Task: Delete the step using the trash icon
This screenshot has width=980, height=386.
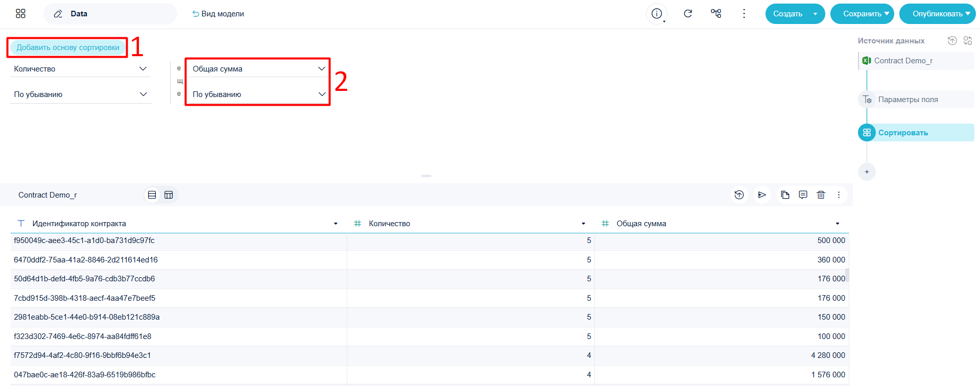Action: click(x=821, y=195)
